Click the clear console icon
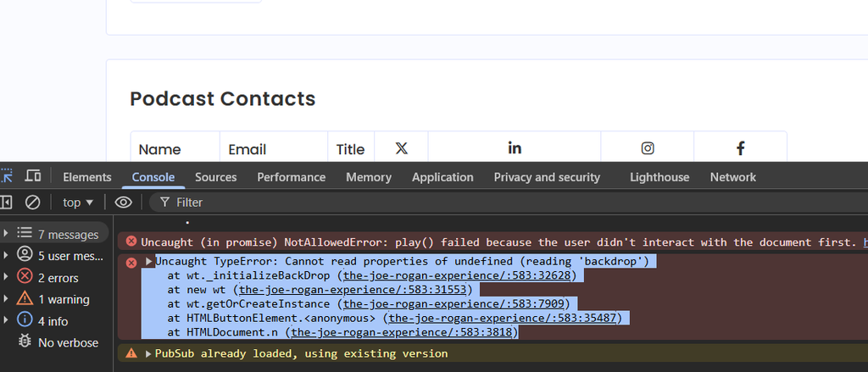 tap(33, 203)
